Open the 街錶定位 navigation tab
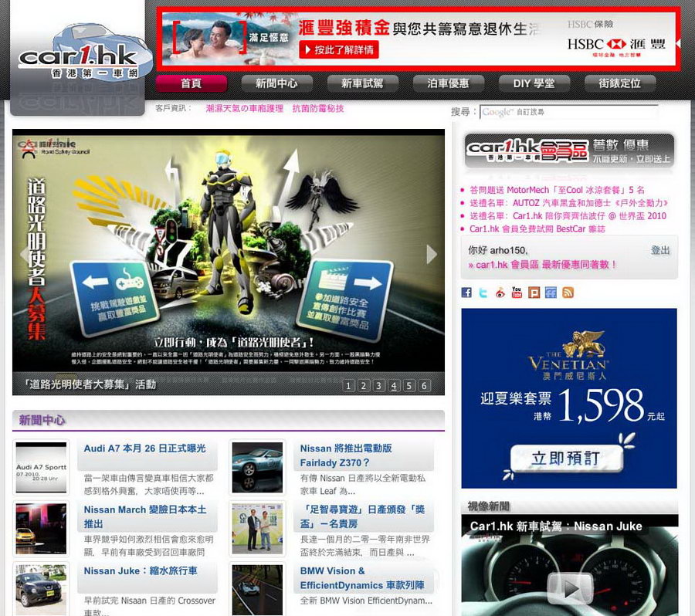 coord(619,83)
